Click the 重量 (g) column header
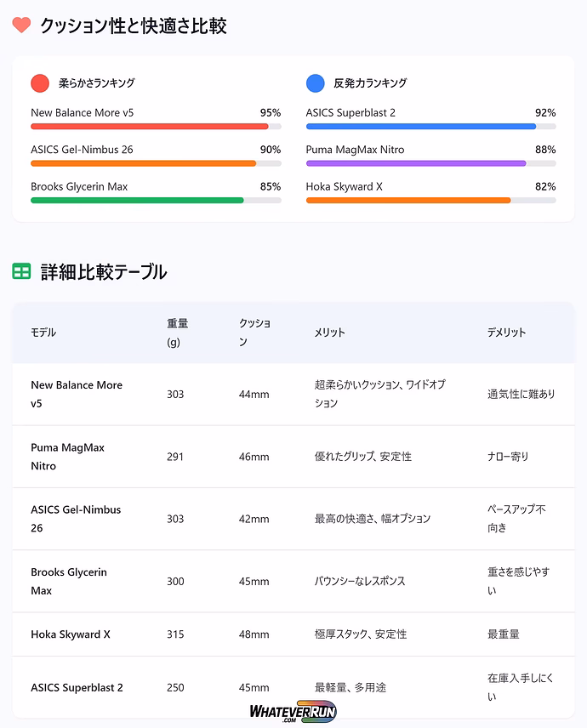The height and width of the screenshot is (728, 587). (x=177, y=333)
